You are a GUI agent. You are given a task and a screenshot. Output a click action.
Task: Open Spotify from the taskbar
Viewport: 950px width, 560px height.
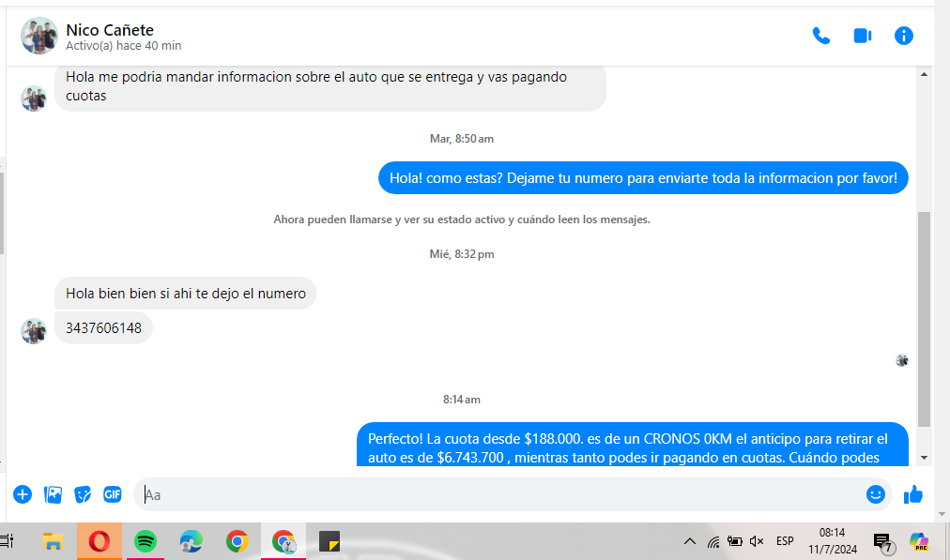coord(146,541)
